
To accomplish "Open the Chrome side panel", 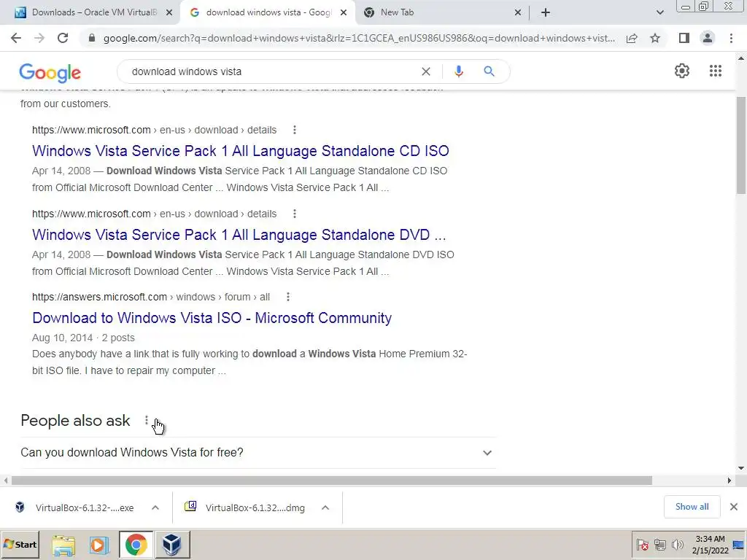I will (684, 38).
